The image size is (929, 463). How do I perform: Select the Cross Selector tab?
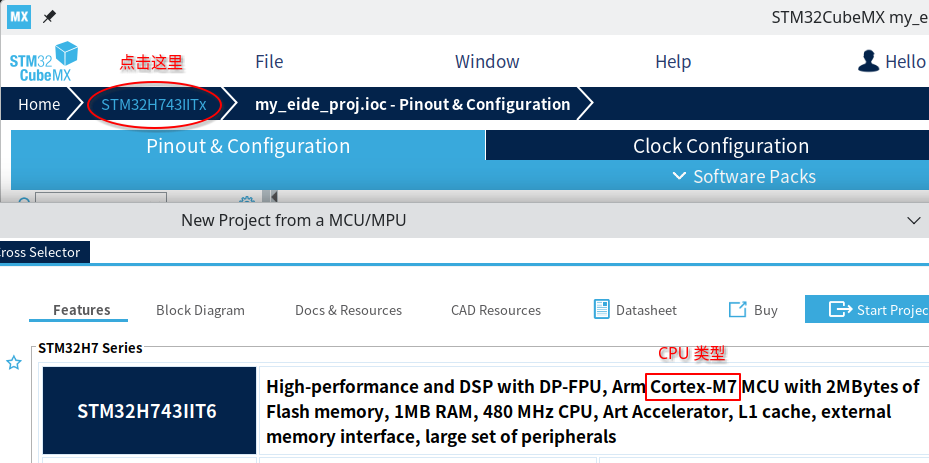43,252
